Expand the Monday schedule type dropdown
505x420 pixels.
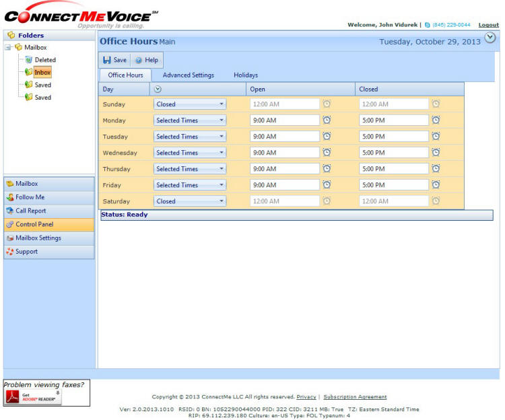click(190, 120)
